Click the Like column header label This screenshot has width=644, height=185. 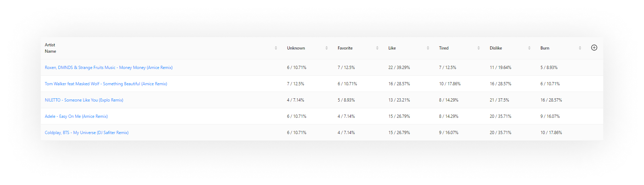tap(392, 48)
